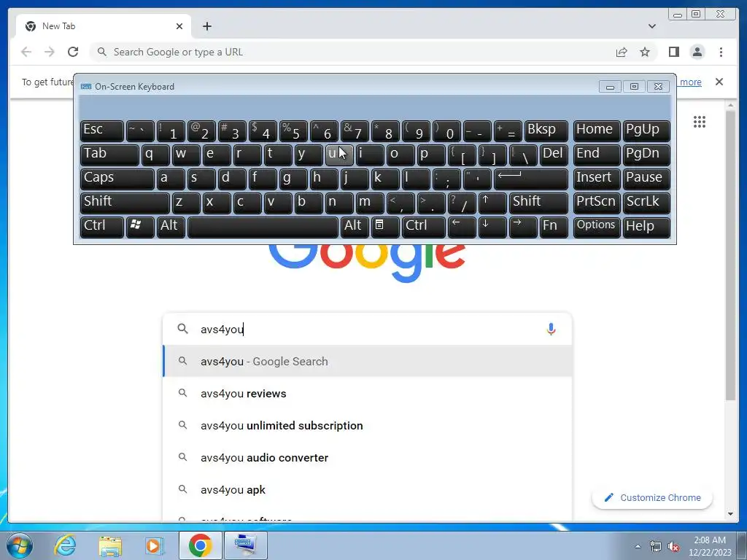Screen dimensions: 747x560
Task: Click the right arrow key on keyboard
Action: 522,227
